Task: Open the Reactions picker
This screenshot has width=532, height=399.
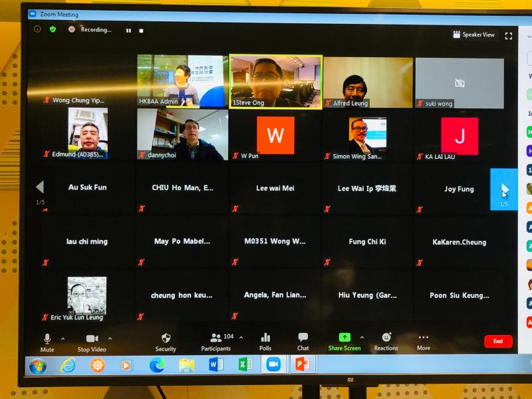Action: pos(386,341)
